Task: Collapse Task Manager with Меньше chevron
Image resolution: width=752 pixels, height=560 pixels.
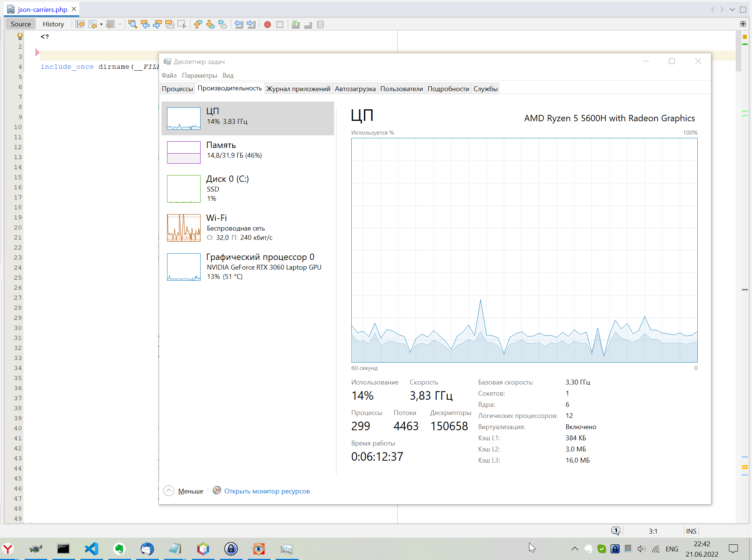Action: click(x=169, y=491)
